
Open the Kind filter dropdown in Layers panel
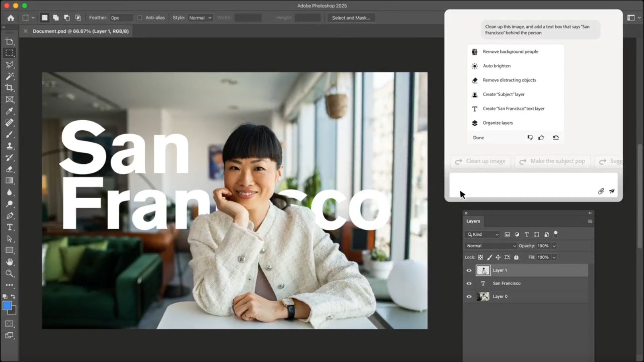[x=482, y=234]
